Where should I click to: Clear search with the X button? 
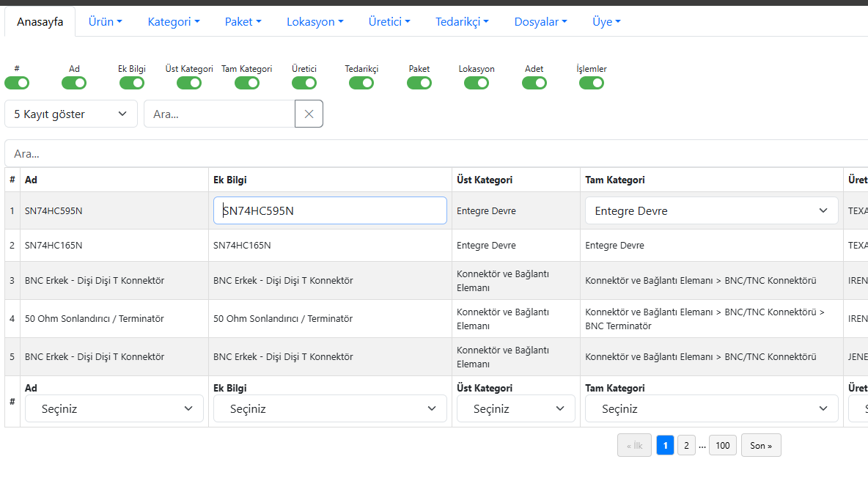(x=309, y=114)
